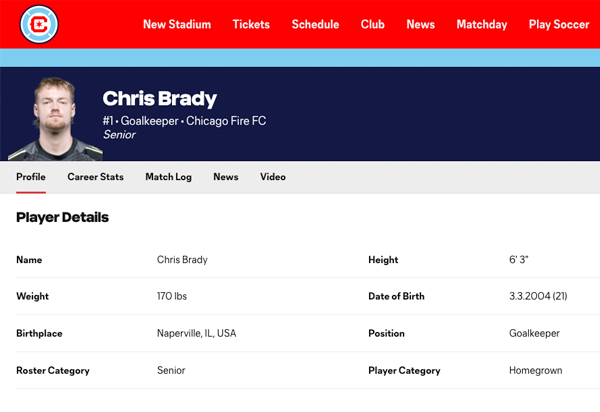Open the News tab under player header
The width and height of the screenshot is (600, 412).
226,177
